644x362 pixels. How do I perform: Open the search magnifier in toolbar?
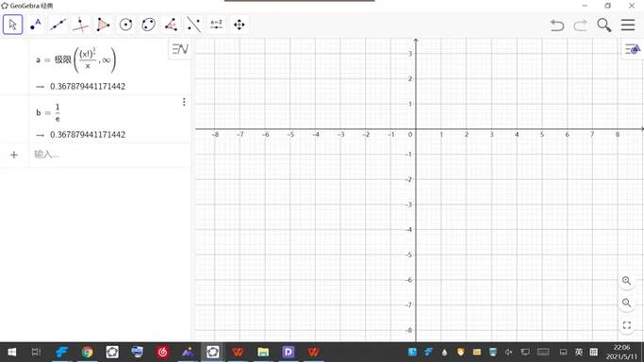point(603,25)
